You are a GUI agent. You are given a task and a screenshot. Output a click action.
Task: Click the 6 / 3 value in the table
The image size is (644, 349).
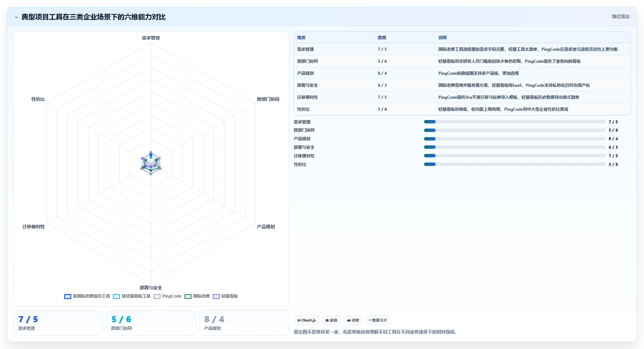[382, 85]
